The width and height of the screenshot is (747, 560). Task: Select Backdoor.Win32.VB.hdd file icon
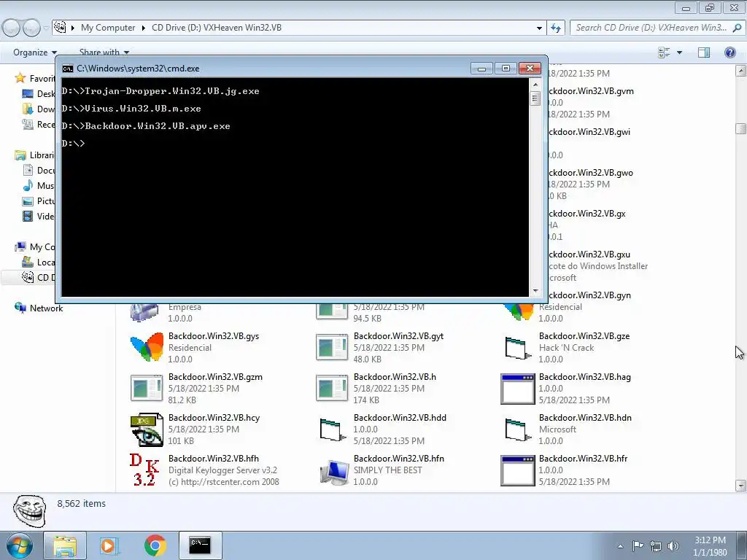tap(332, 429)
